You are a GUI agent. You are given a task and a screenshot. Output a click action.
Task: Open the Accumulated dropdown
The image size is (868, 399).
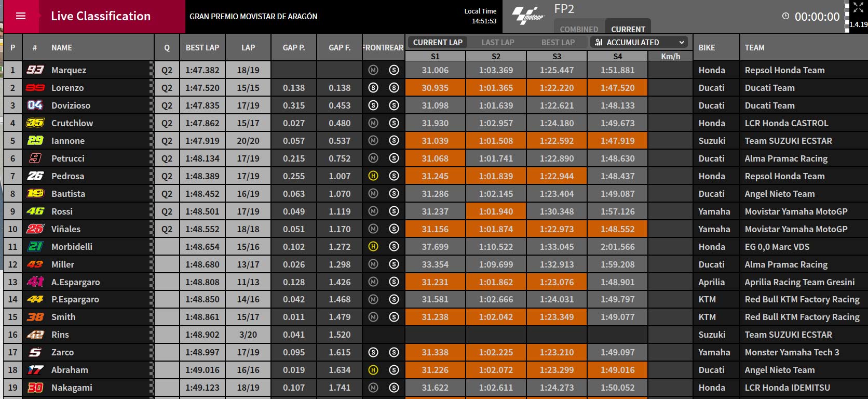[640, 43]
